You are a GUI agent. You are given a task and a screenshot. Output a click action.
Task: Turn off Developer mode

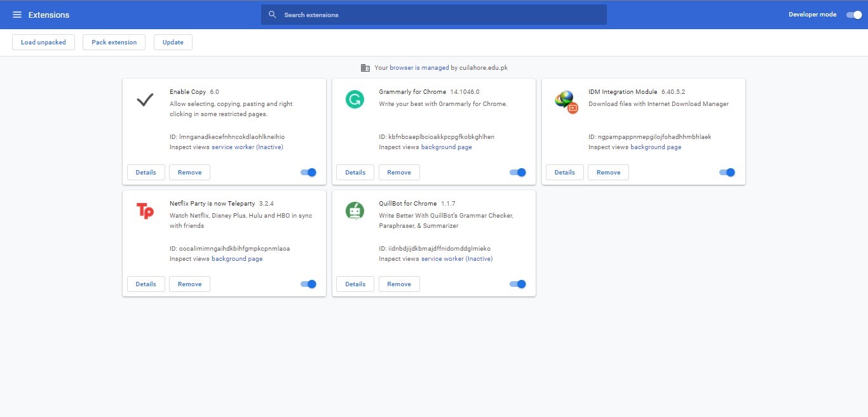[854, 15]
